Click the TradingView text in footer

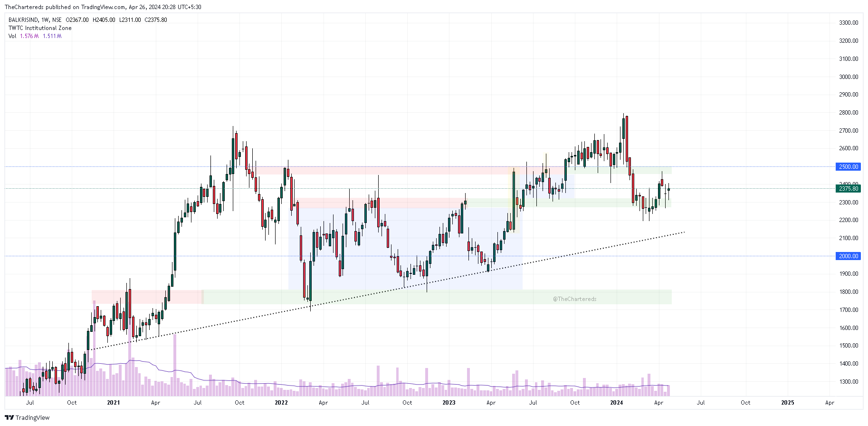tap(32, 418)
